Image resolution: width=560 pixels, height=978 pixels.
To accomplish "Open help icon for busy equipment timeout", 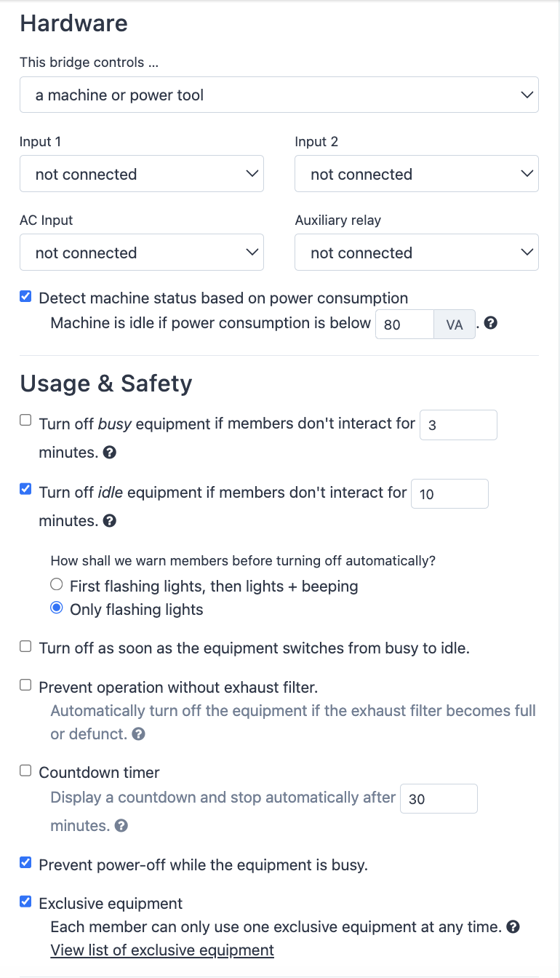I will [x=110, y=453].
